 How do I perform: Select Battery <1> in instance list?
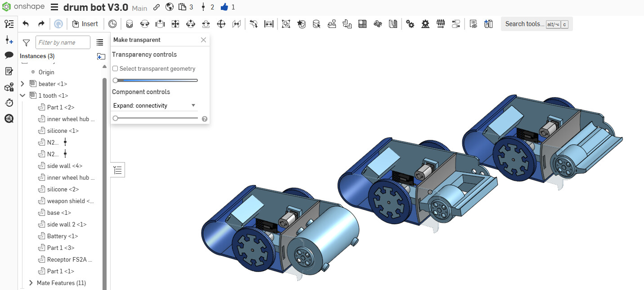click(x=62, y=236)
